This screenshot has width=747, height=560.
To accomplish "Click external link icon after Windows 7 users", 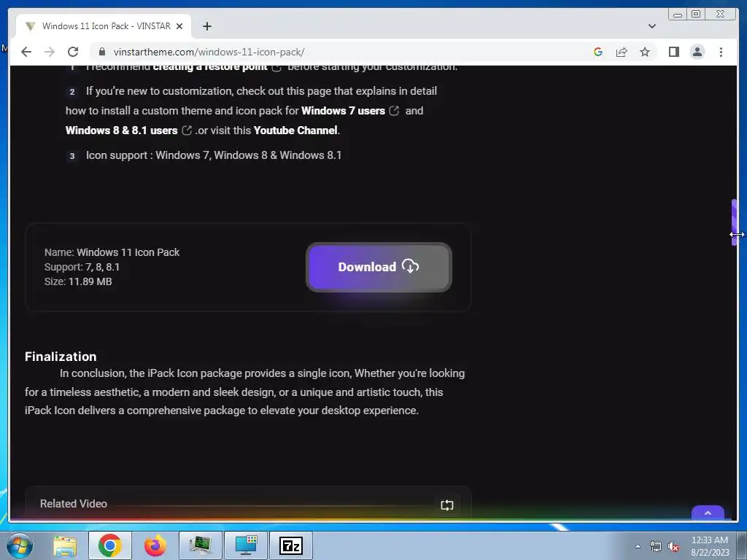I will (x=394, y=111).
